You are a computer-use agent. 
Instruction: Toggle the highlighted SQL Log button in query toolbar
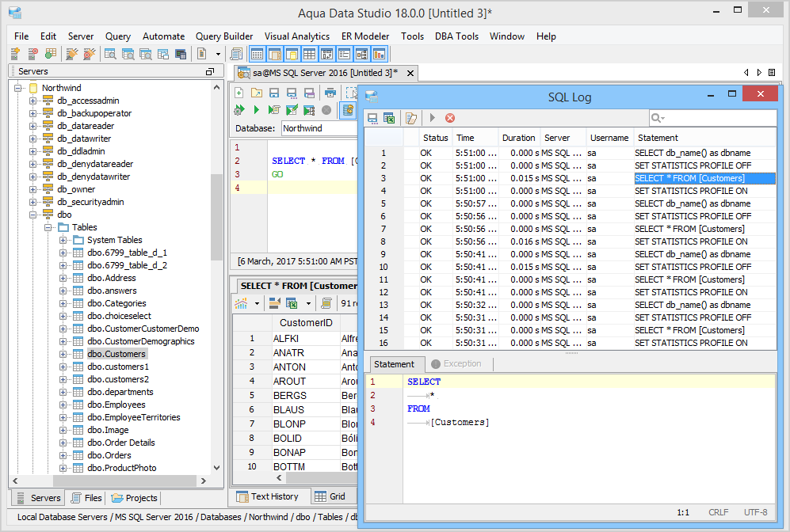click(347, 110)
